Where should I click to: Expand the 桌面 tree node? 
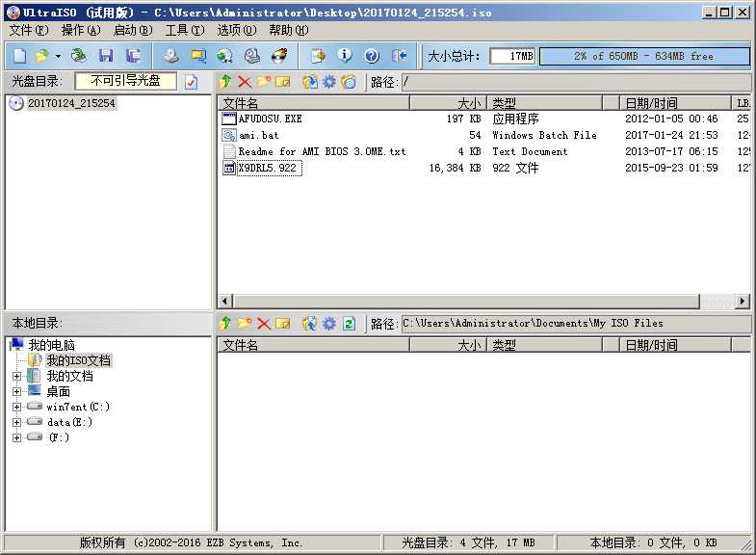coord(17,391)
